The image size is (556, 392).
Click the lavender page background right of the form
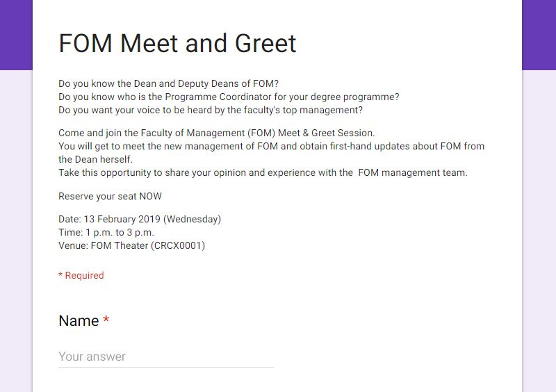tap(539, 231)
